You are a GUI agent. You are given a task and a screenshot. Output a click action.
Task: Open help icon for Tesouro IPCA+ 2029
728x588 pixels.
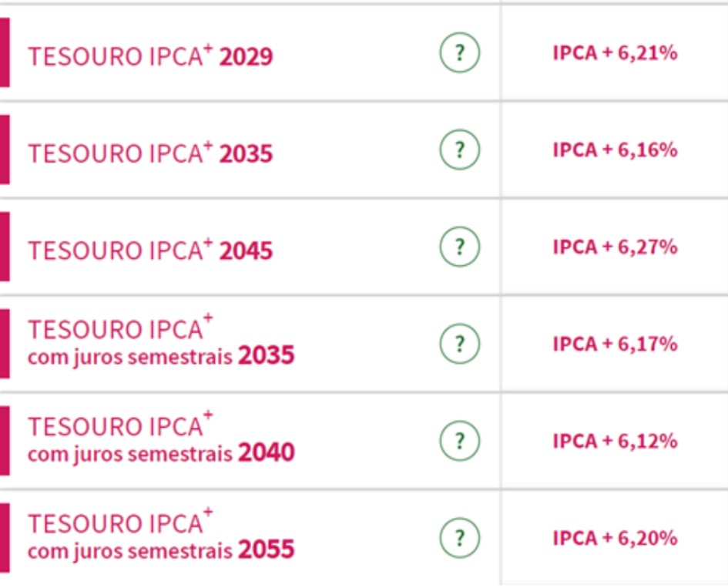pyautogui.click(x=460, y=52)
